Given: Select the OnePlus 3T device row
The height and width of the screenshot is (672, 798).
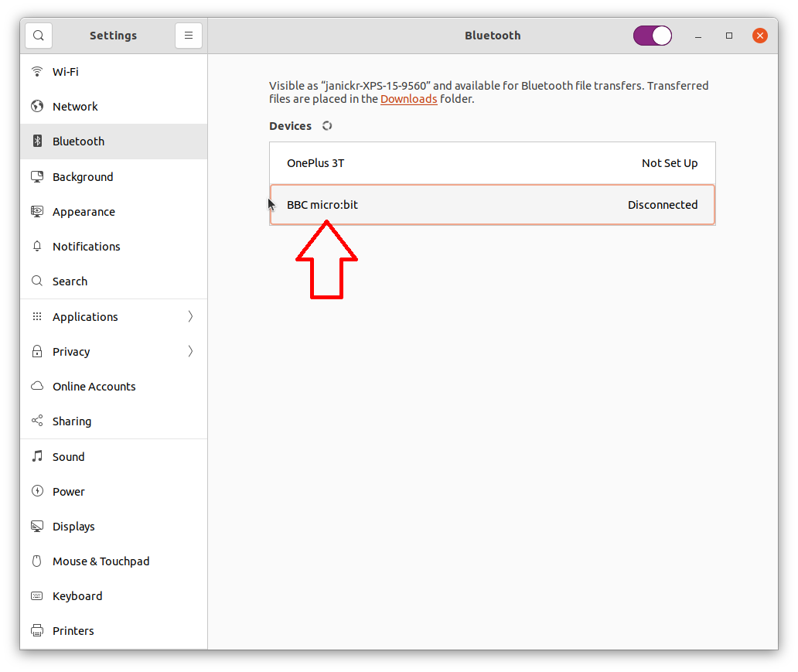Looking at the screenshot, I should [492, 163].
